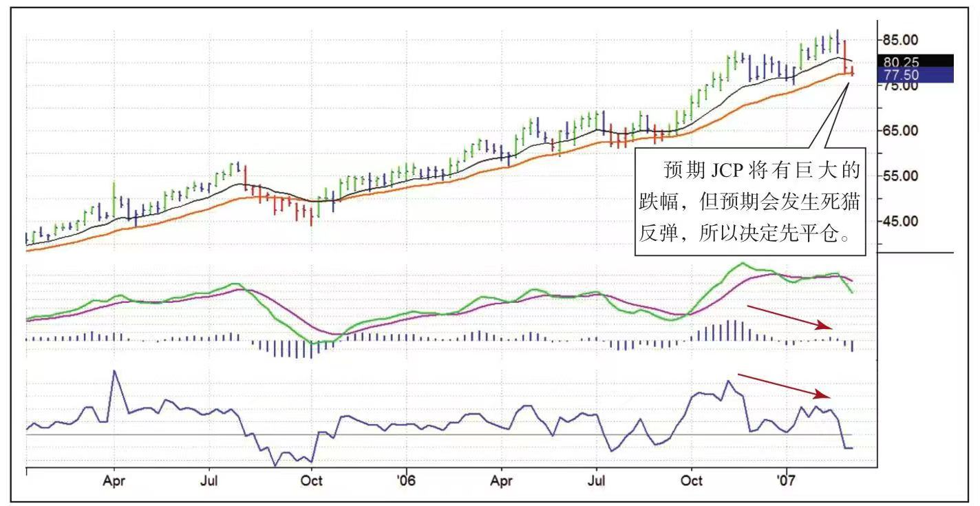Click the 80.25 black price tag
Image resolution: width=980 pixels, height=506 pixels.
[916, 61]
